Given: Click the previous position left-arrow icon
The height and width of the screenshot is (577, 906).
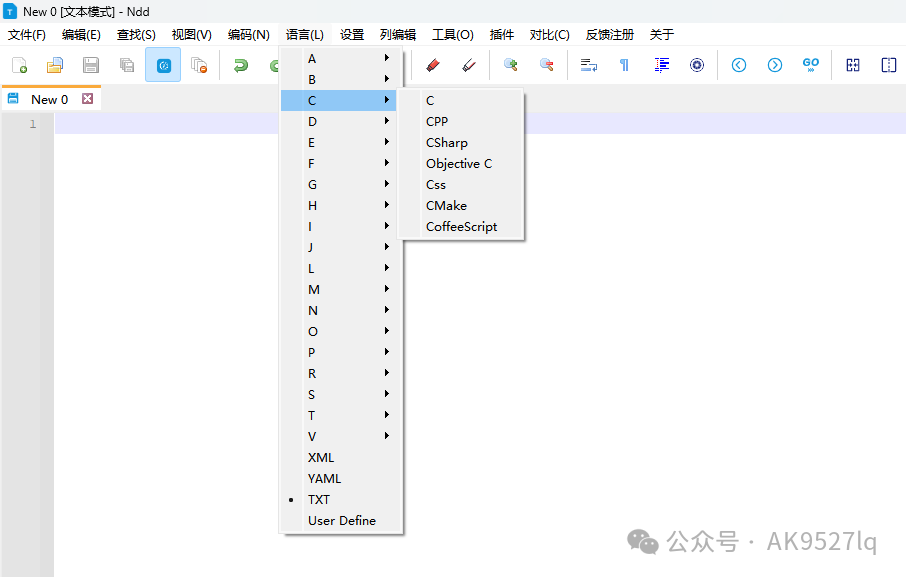Looking at the screenshot, I should (x=739, y=65).
